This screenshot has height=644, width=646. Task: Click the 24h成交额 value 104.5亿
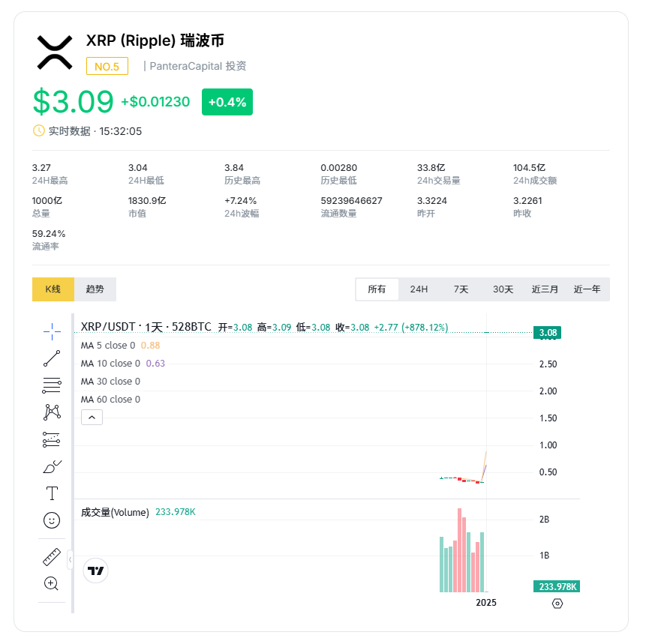click(x=530, y=168)
